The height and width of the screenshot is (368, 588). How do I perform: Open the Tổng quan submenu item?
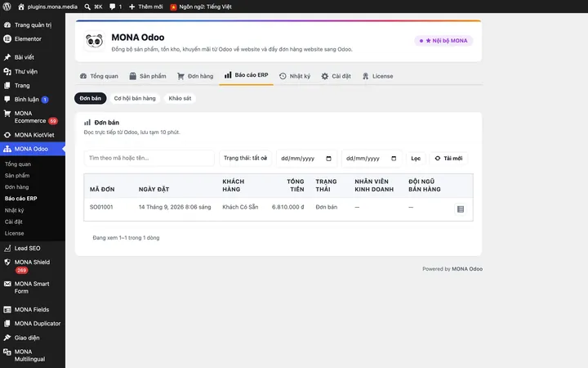(18, 164)
